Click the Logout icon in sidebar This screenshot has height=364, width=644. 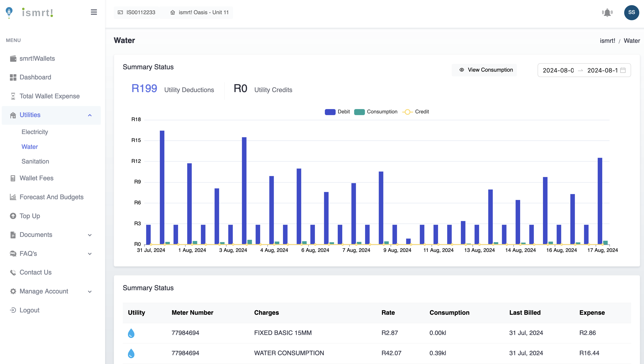13,310
